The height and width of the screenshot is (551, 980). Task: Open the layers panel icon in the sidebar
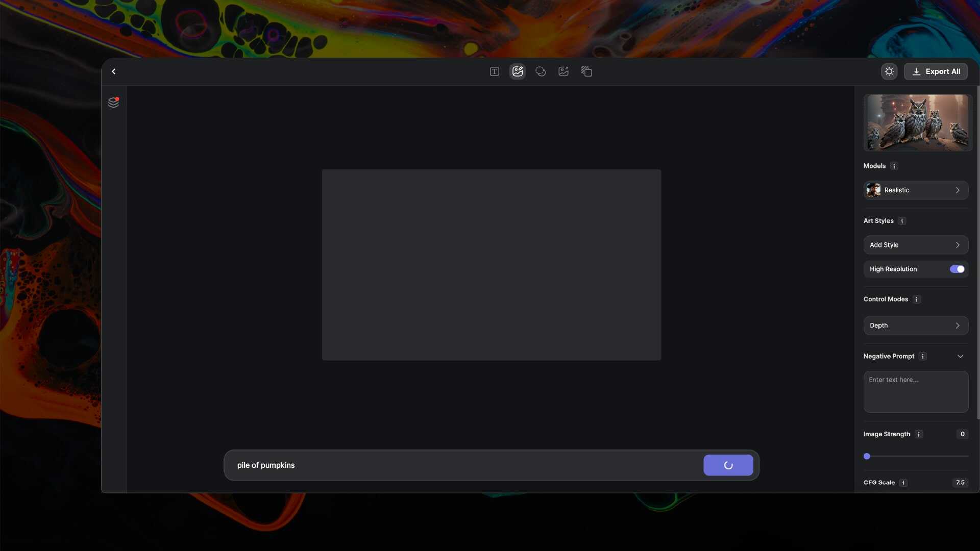(x=113, y=103)
